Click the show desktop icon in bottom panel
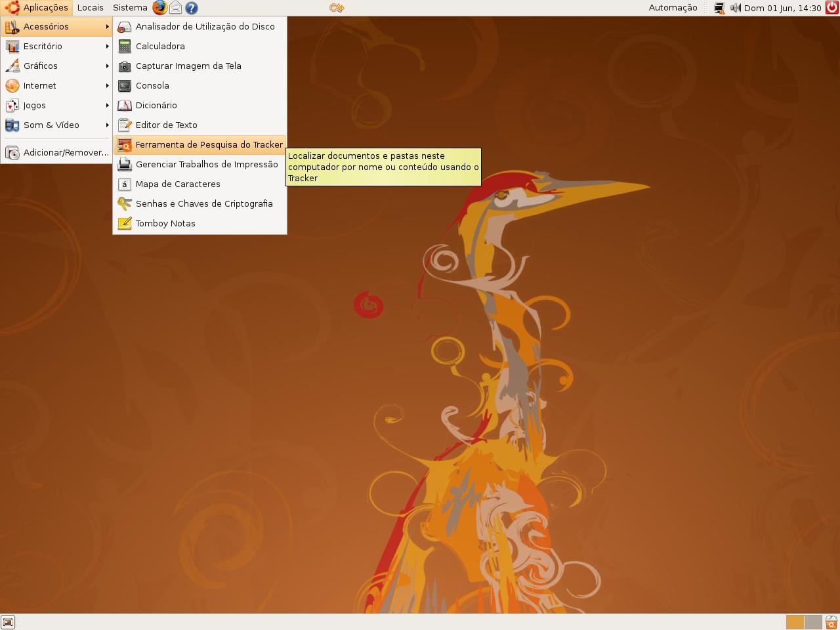 [x=8, y=622]
